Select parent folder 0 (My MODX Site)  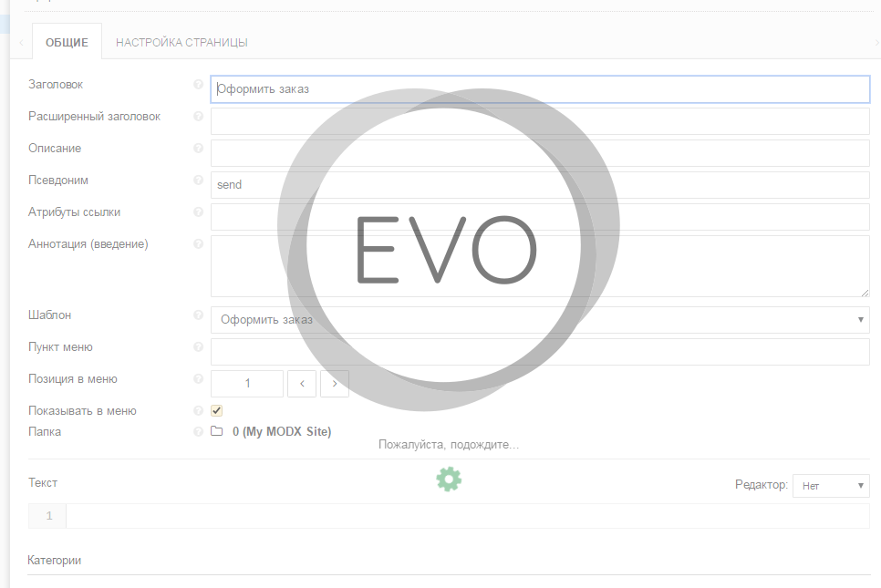pyautogui.click(x=282, y=431)
